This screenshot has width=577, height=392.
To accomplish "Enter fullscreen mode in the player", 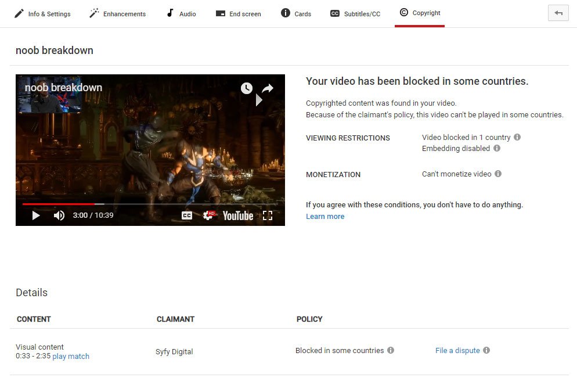I will click(x=268, y=215).
